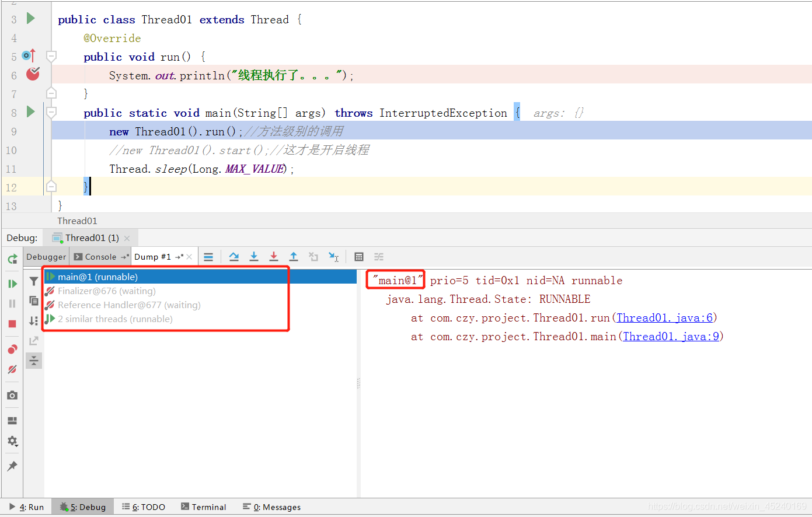Open the 0: Messages tool window
The image size is (812, 517).
point(271,507)
